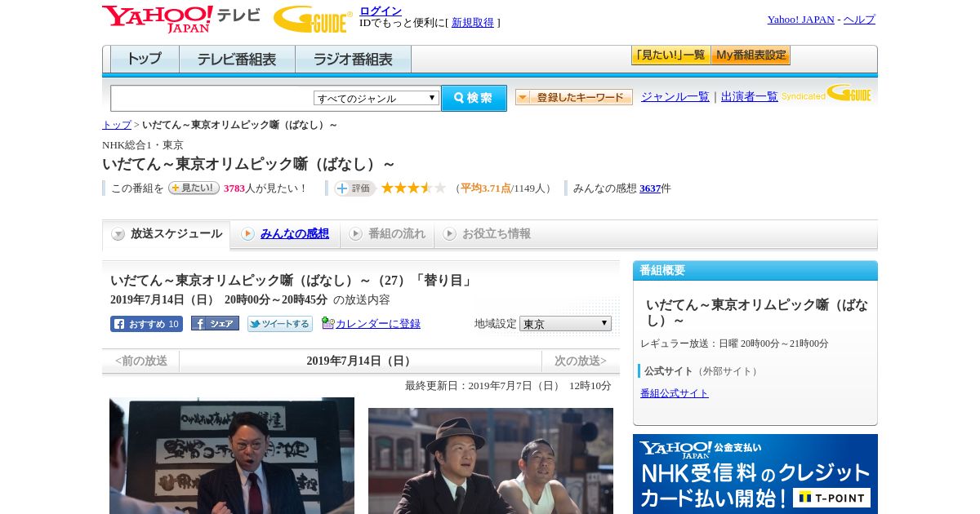Open 出演者一覧 link
This screenshot has width=980, height=514.
(750, 97)
